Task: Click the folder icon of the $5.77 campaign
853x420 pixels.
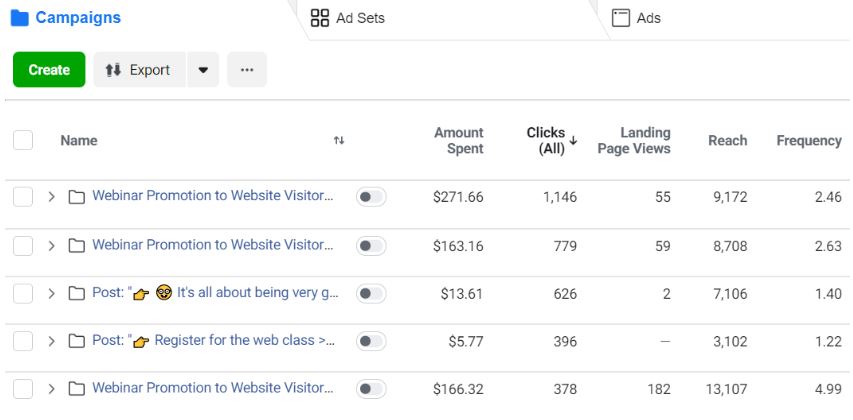Action: coord(77,342)
